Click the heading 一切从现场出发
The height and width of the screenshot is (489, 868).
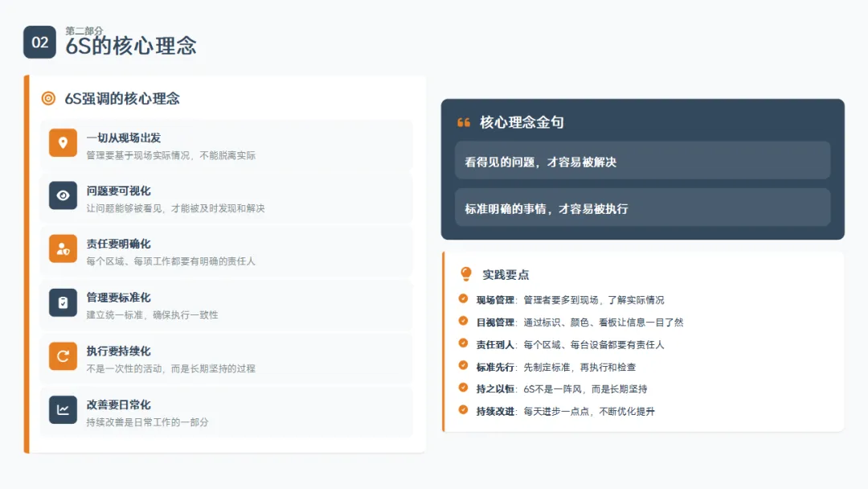[x=124, y=138]
